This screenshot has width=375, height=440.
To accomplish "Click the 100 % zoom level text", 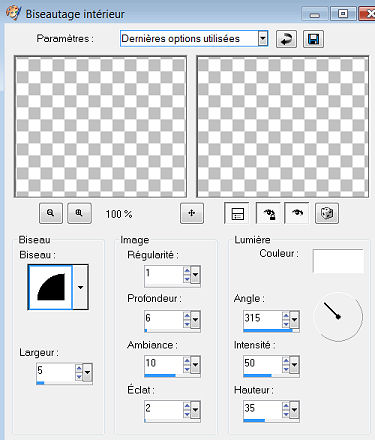I will point(119,214).
